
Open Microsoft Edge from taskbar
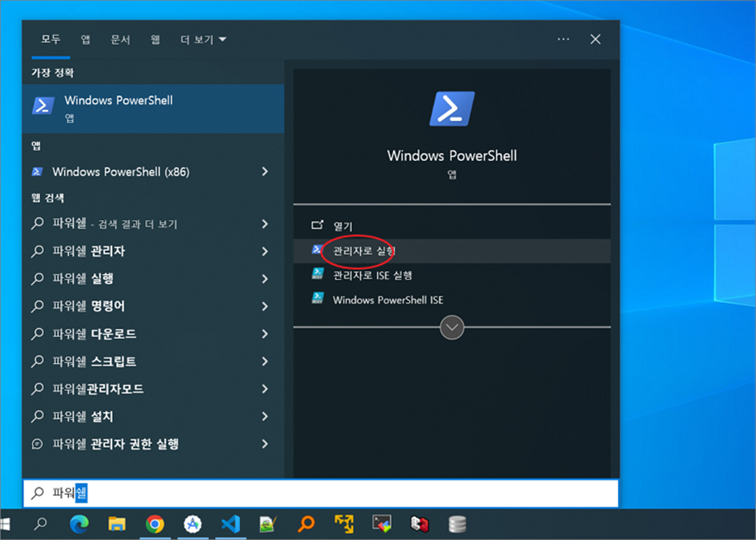[79, 524]
